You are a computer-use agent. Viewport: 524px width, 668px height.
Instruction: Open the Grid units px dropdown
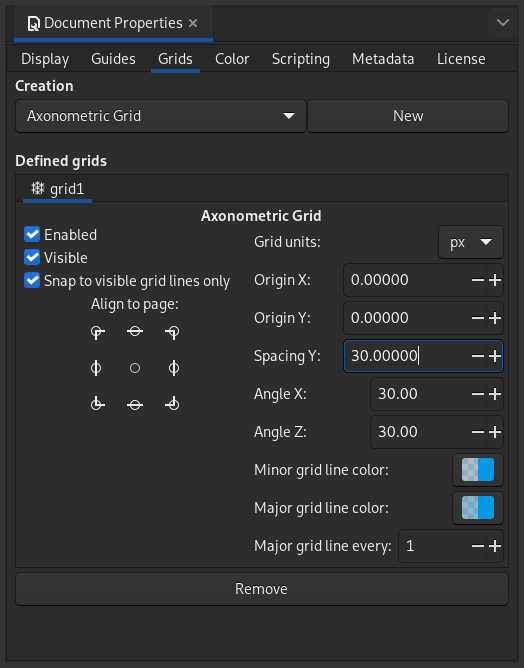pyautogui.click(x=471, y=242)
